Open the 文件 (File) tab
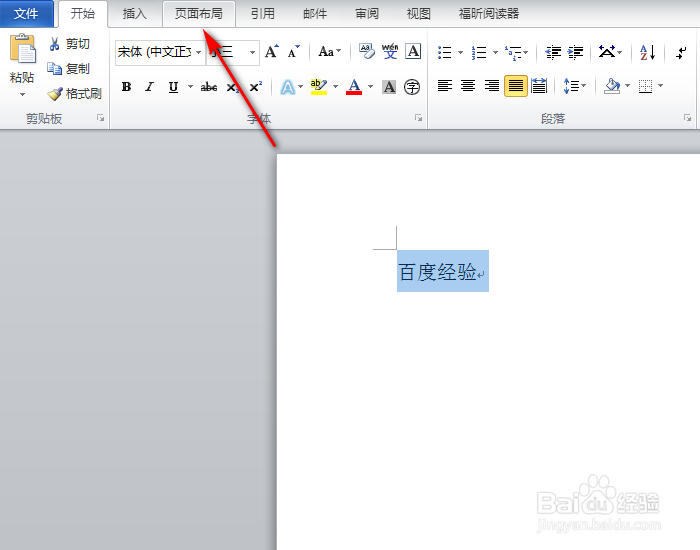Screen dimensions: 700x550 pyautogui.click(x=26, y=14)
